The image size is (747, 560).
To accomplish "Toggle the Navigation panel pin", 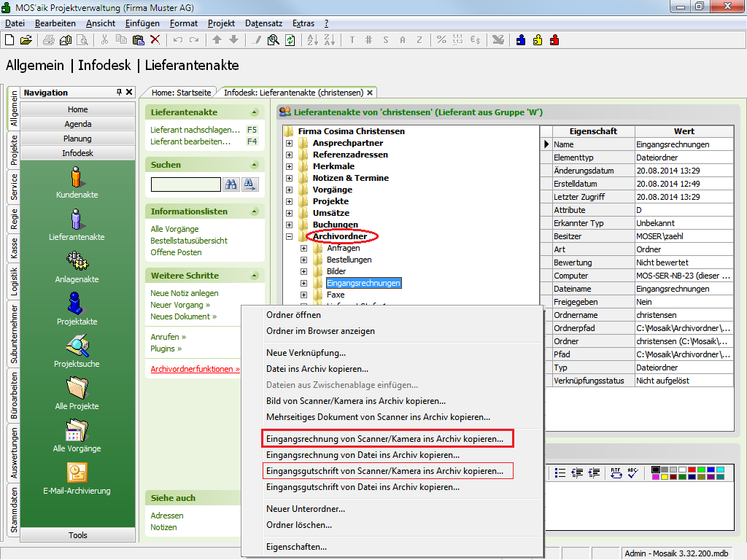I will click(119, 93).
